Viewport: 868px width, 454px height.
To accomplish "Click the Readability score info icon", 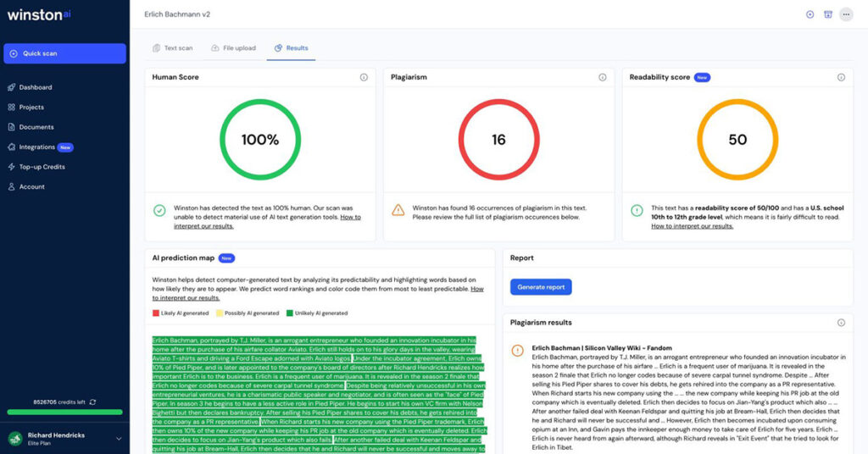I will [841, 77].
